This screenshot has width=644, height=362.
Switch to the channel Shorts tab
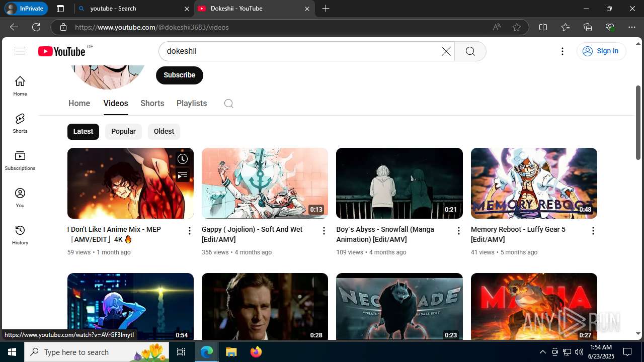[152, 103]
